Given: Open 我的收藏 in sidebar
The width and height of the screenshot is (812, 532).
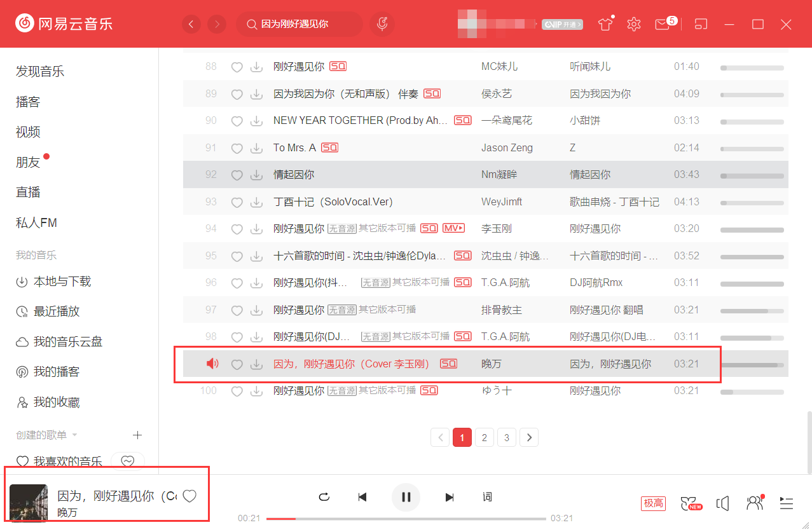Looking at the screenshot, I should (48, 402).
